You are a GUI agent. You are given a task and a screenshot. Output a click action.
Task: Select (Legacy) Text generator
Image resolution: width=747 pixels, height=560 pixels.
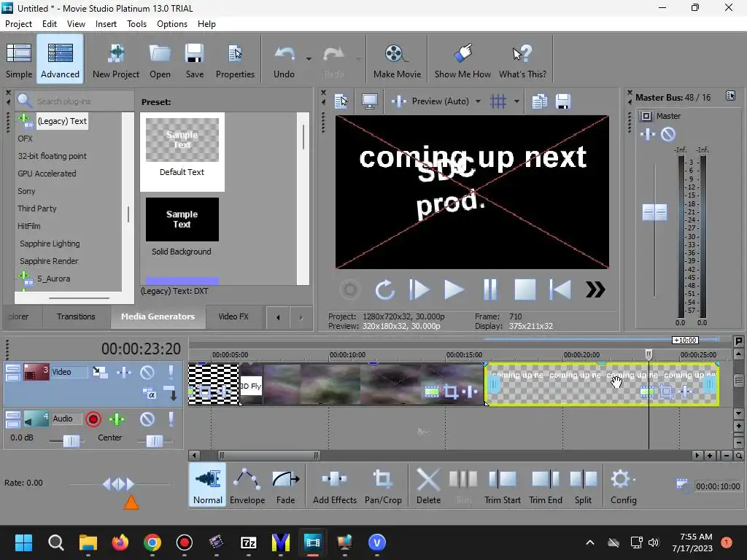pyautogui.click(x=62, y=121)
